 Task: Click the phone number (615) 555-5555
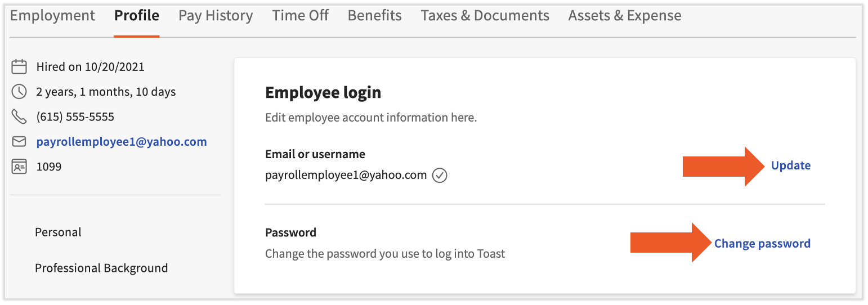point(75,117)
